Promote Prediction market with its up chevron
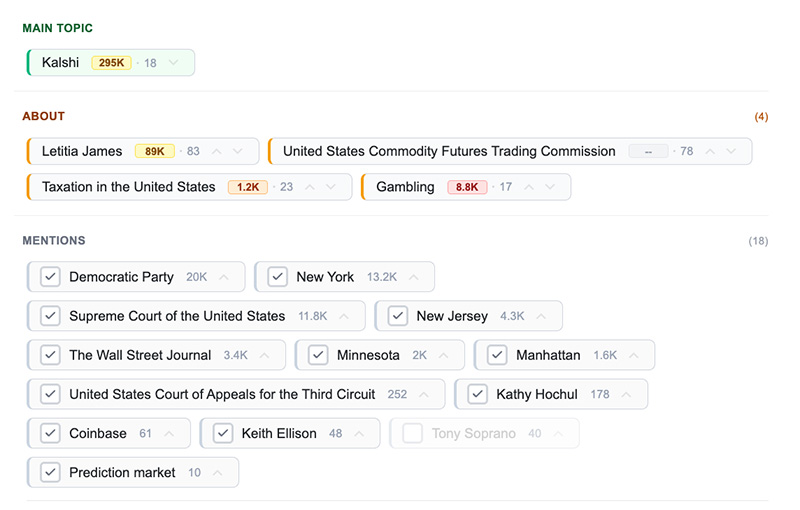This screenshot has width=800, height=510. pyautogui.click(x=217, y=472)
